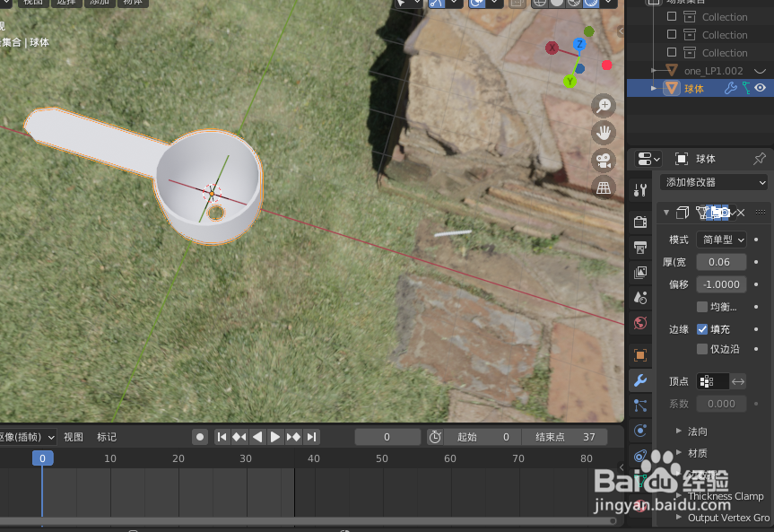Remove the Solidify modifier with the X button
774x532 pixels.
click(743, 212)
